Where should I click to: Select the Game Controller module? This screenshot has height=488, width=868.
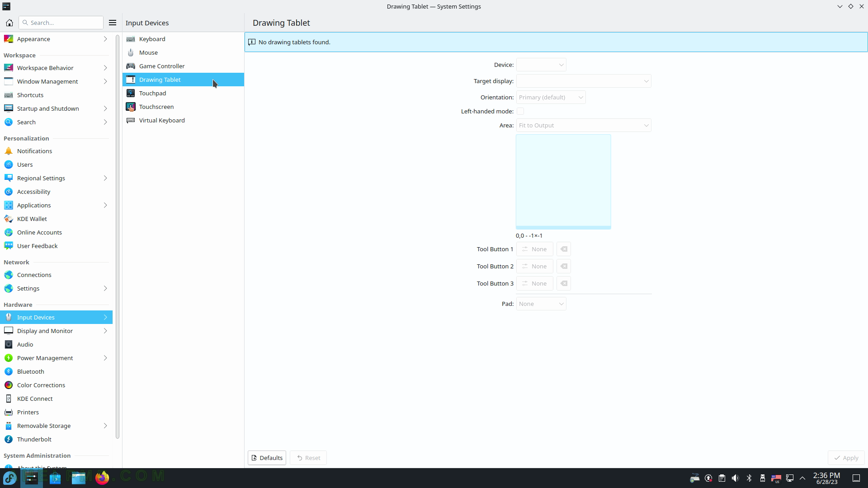pos(183,66)
